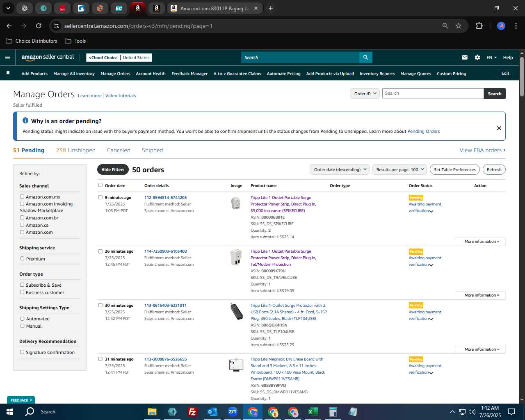Click the Spikecube surge protector product image
The width and height of the screenshot is (525, 420).
coord(236,203)
